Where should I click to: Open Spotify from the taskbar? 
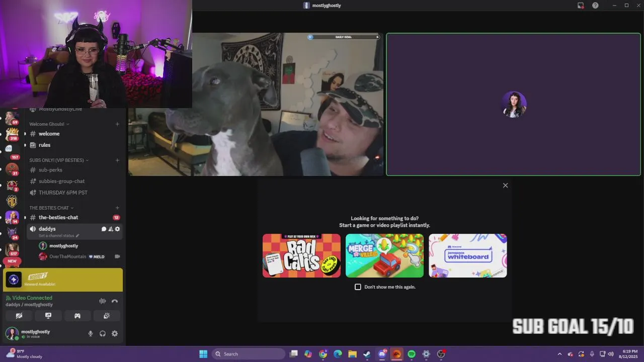(x=412, y=354)
